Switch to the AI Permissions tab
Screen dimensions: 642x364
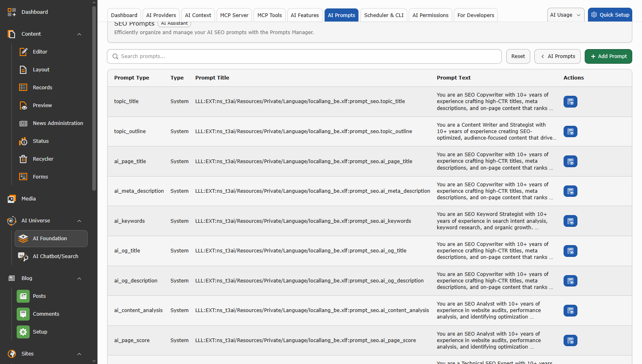point(431,15)
